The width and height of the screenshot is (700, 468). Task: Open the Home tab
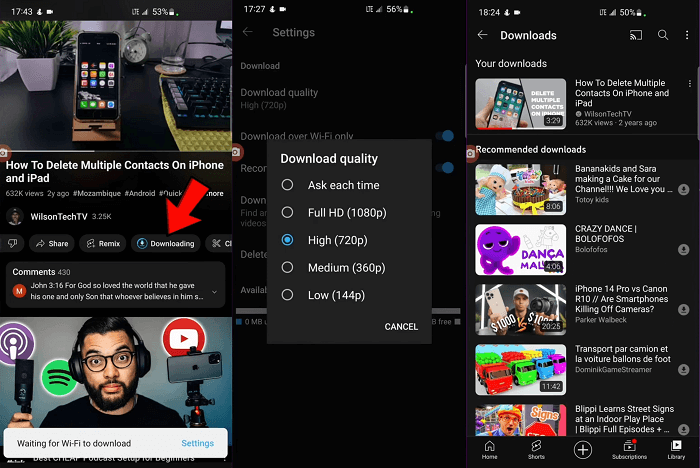click(x=490, y=450)
